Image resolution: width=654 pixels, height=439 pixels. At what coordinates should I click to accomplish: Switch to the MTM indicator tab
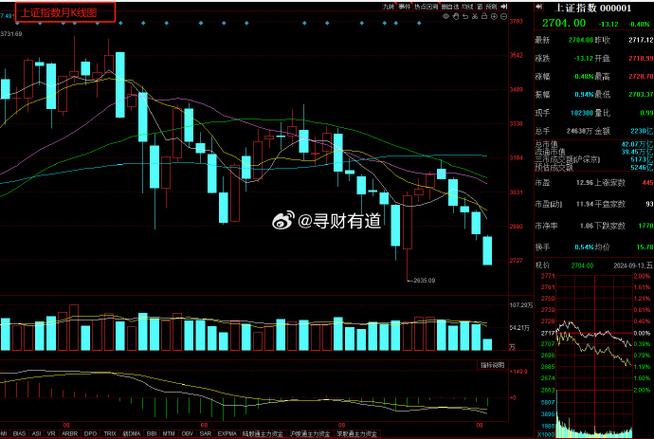click(x=169, y=434)
